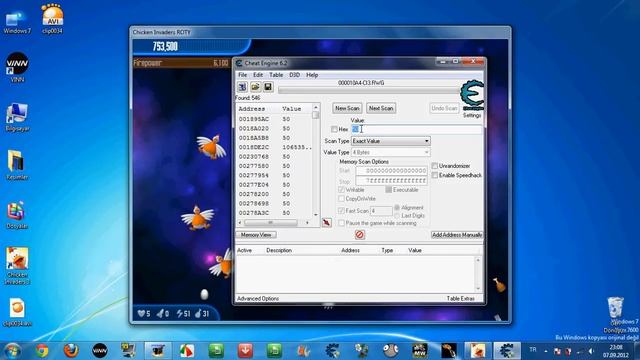The image size is (640, 360).
Task: Click the Windows Start orb
Action: click(12, 351)
